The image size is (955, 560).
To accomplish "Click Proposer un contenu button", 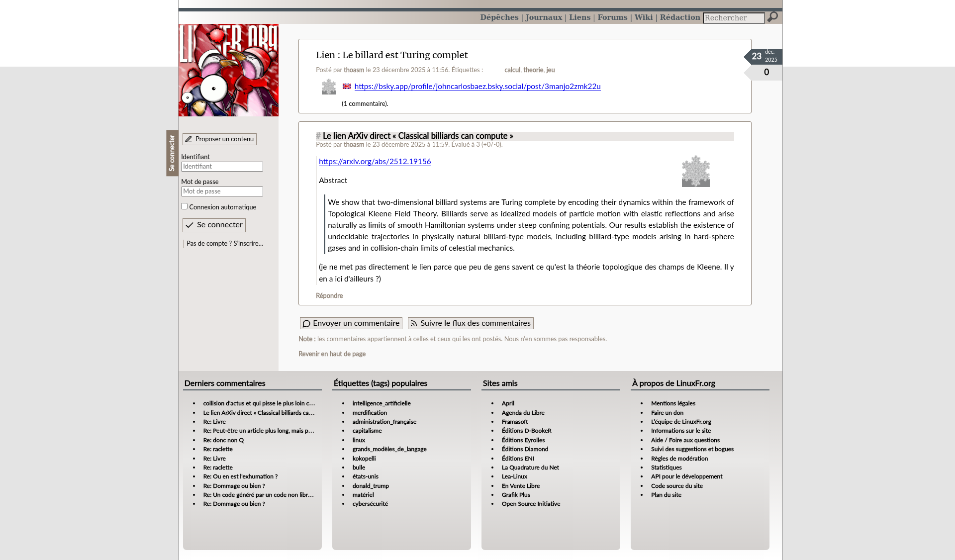I will (x=219, y=139).
